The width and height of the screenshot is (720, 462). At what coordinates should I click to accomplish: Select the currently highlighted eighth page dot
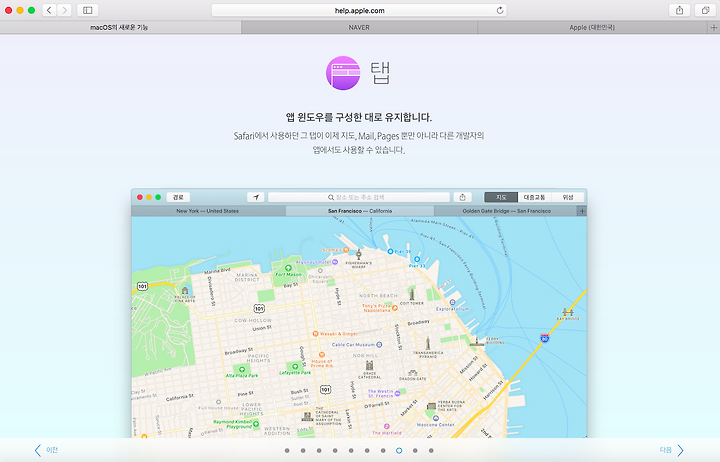click(x=399, y=451)
